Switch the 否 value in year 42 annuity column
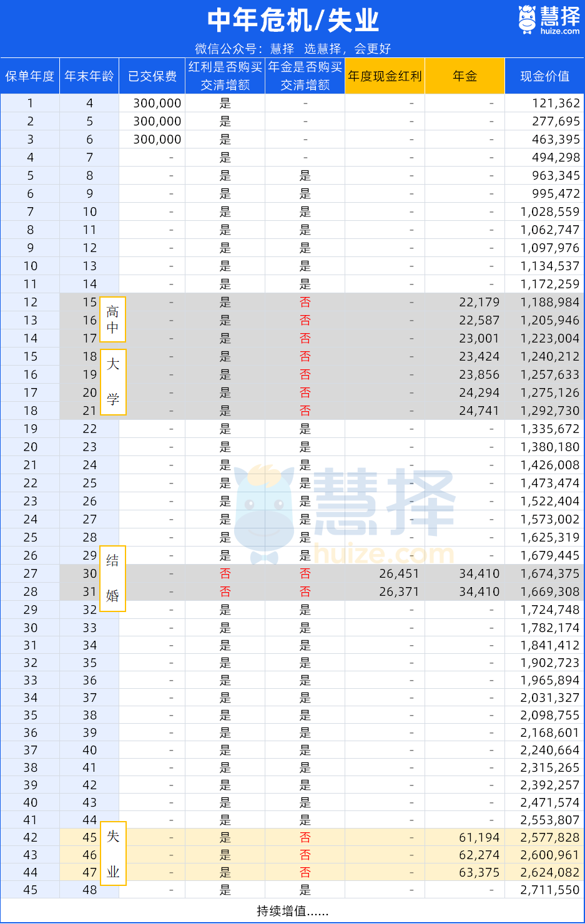585x924 pixels. tap(305, 837)
